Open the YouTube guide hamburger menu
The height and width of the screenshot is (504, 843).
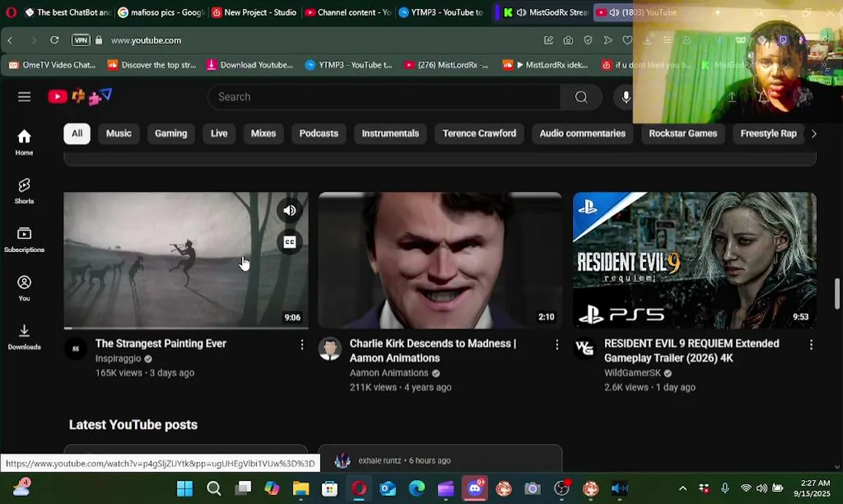pyautogui.click(x=25, y=97)
